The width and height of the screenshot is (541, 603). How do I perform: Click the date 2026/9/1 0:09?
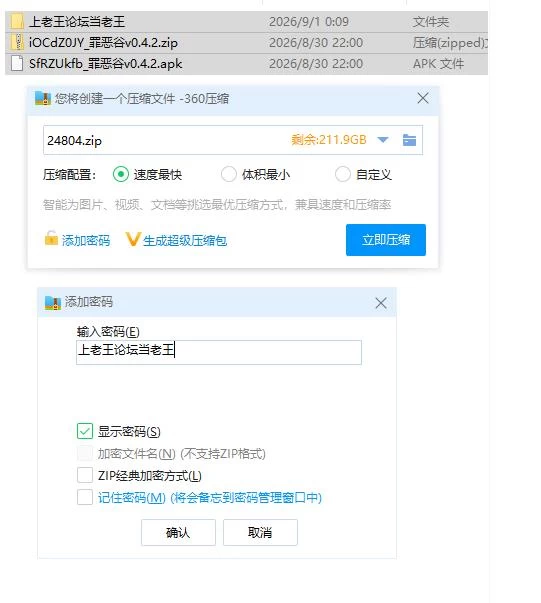[309, 22]
